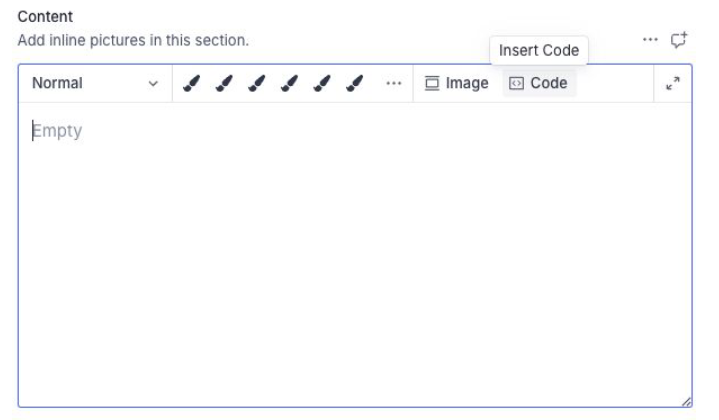The image size is (719, 420).
Task: Click the second brush formatting icon
Action: pos(224,84)
